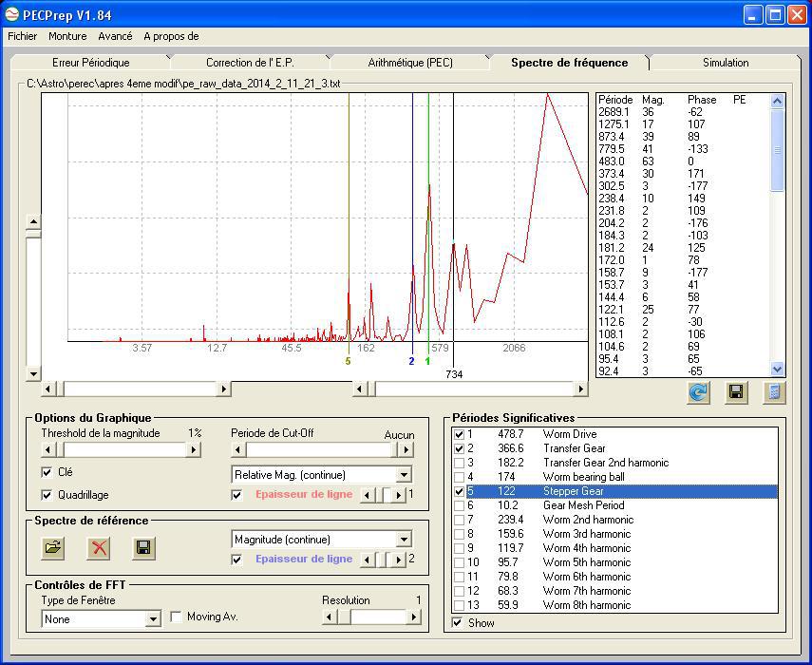
Task: Increase Threshold de la magnitude right arrow
Action: click(x=193, y=449)
